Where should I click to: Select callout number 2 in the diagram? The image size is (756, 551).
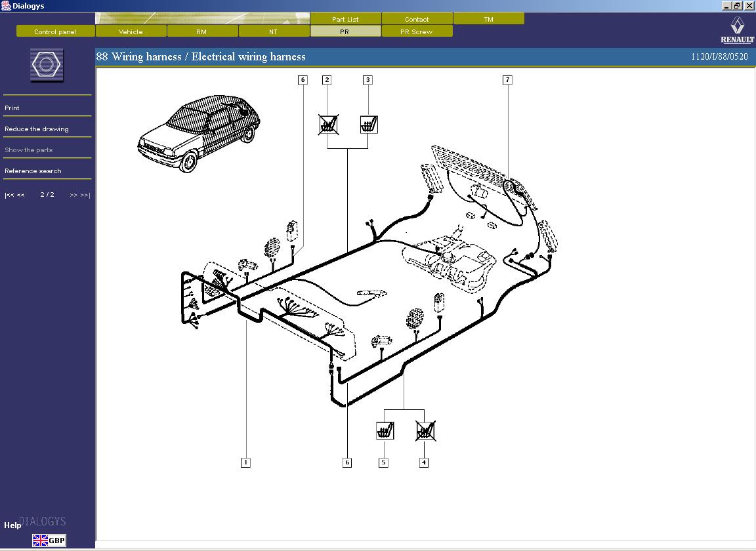click(327, 79)
